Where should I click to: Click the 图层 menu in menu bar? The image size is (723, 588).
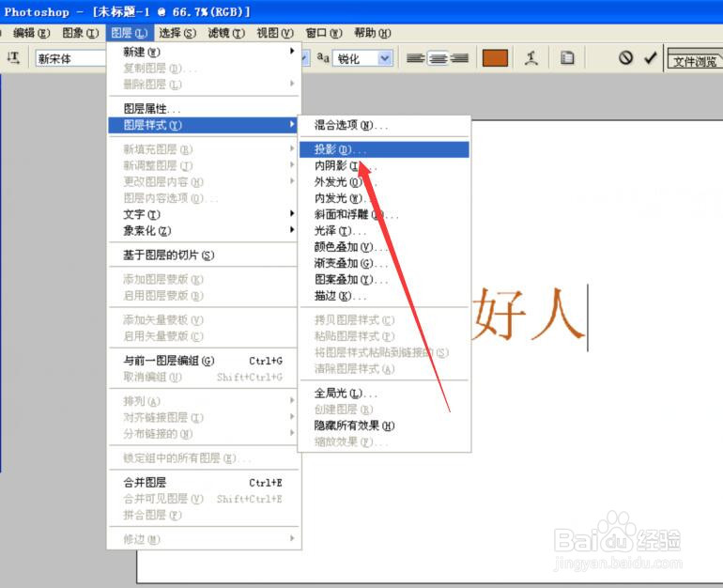click(x=129, y=33)
